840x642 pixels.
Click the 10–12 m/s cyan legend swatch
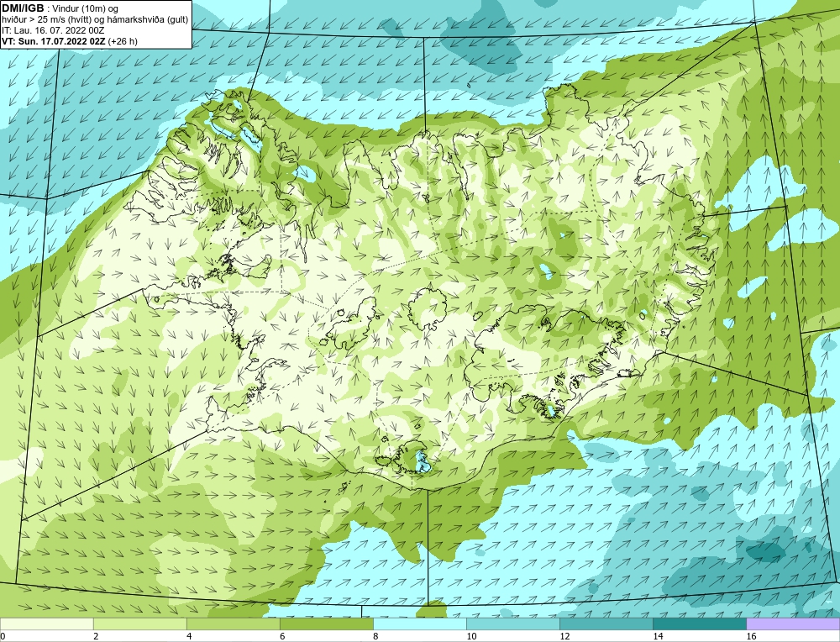tap(512, 624)
